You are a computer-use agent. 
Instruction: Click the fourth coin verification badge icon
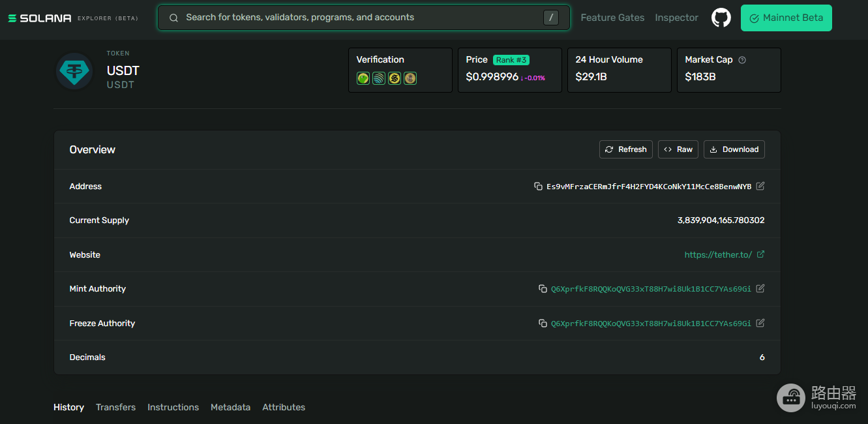[x=410, y=78]
